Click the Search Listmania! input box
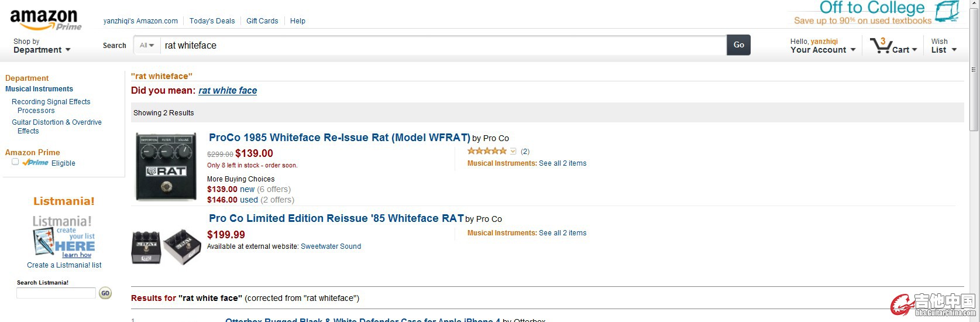This screenshot has width=980, height=322. point(56,293)
